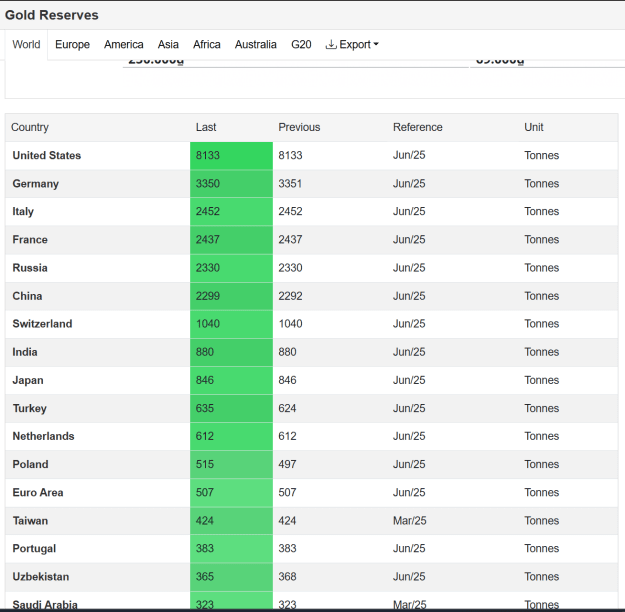The height and width of the screenshot is (612, 625).
Task: Click the green 1040 Last value cell
Action: pyautogui.click(x=231, y=324)
